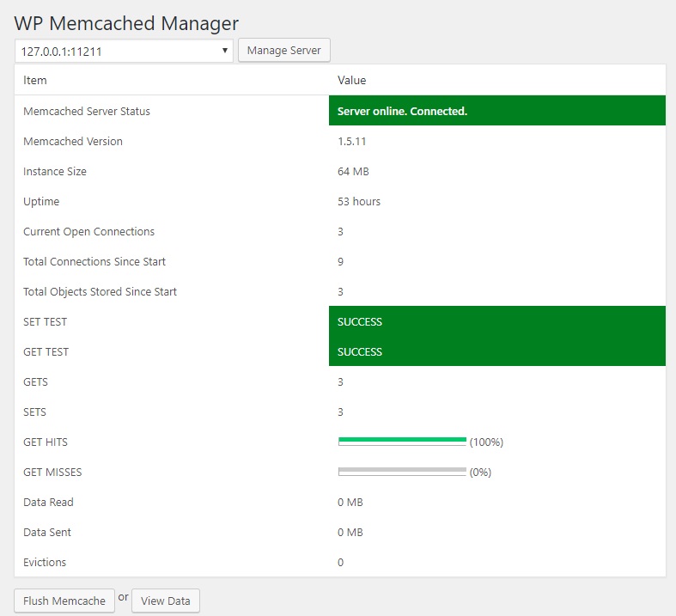Click the Total Objects Stored Since Start label
This screenshot has height=616, width=676.
pyautogui.click(x=100, y=291)
